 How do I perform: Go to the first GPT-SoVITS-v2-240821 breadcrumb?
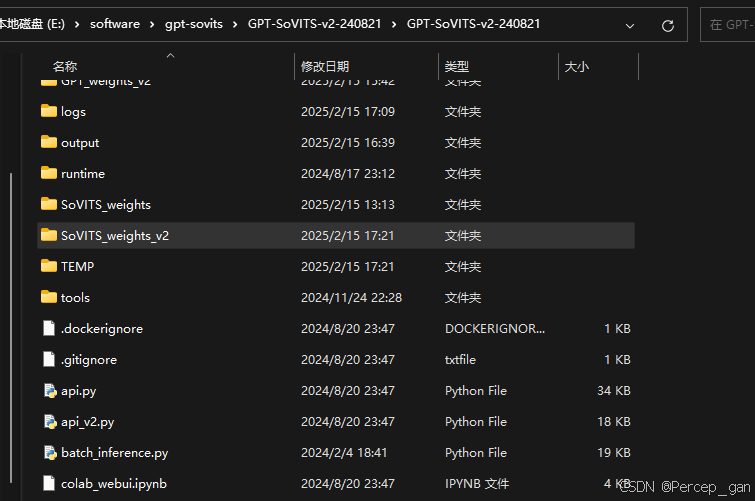pos(314,24)
